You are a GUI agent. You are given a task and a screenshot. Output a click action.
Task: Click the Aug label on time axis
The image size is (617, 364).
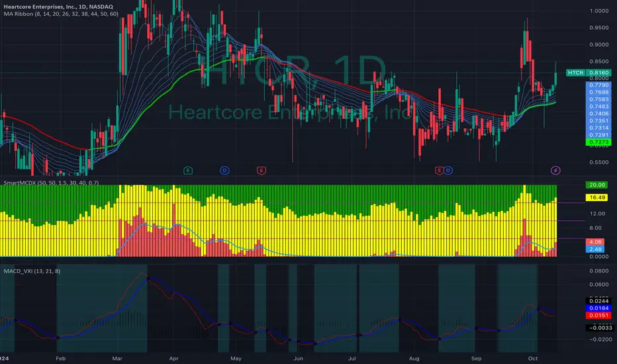[414, 359]
